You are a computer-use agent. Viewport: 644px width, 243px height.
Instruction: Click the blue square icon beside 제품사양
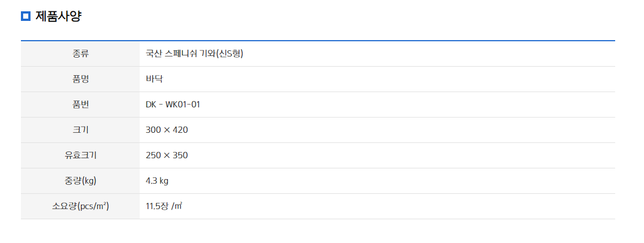[26, 16]
